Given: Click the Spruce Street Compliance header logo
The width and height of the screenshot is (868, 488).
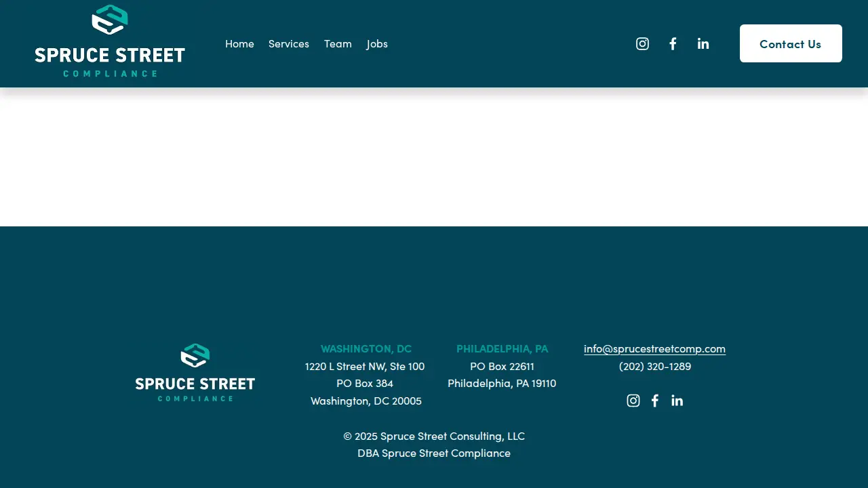Looking at the screenshot, I should click(110, 41).
